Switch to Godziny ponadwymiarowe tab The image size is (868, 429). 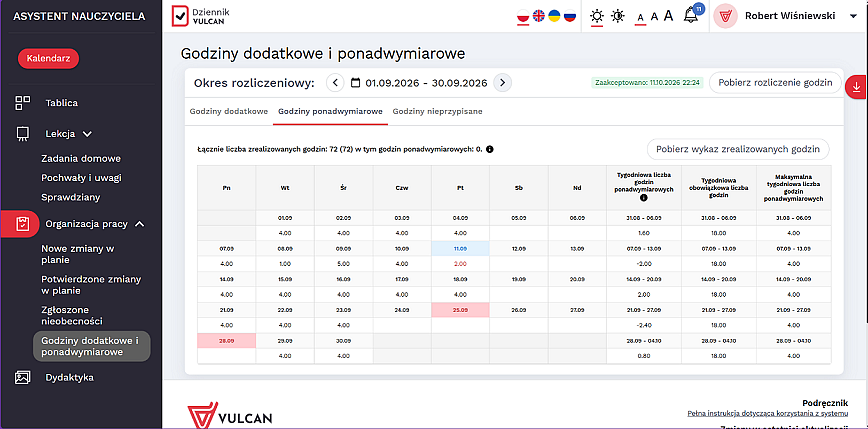click(x=330, y=111)
